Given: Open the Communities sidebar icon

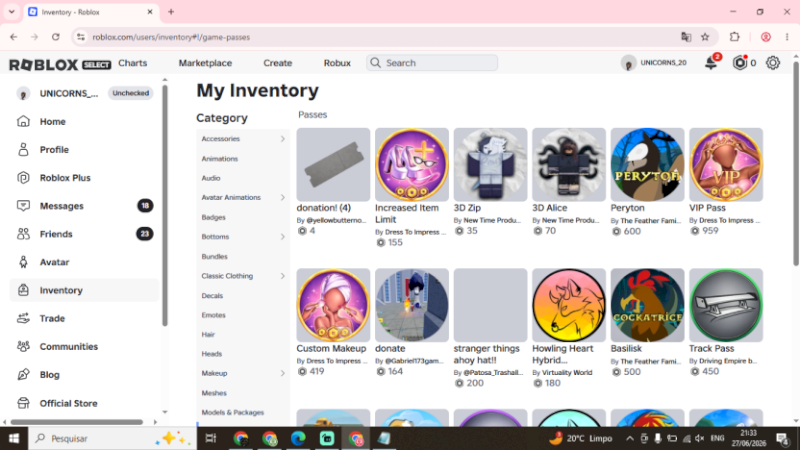Looking at the screenshot, I should click(23, 346).
